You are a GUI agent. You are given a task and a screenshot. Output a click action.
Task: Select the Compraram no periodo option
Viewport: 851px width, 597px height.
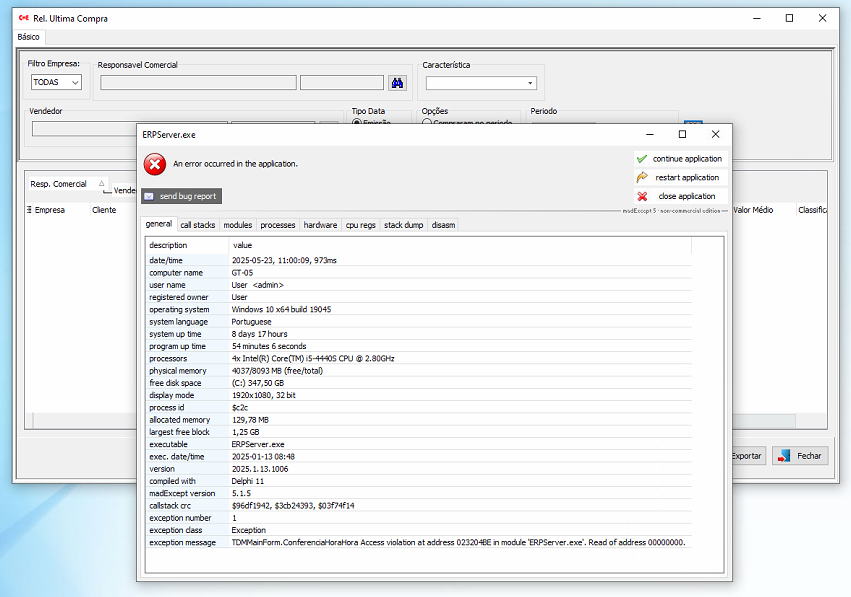tap(427, 124)
